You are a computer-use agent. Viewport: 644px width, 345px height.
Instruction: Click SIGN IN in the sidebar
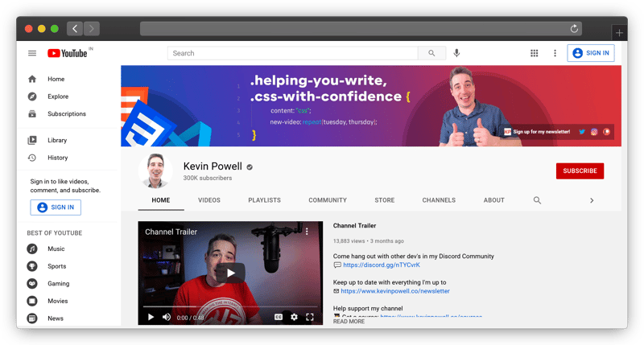[56, 207]
